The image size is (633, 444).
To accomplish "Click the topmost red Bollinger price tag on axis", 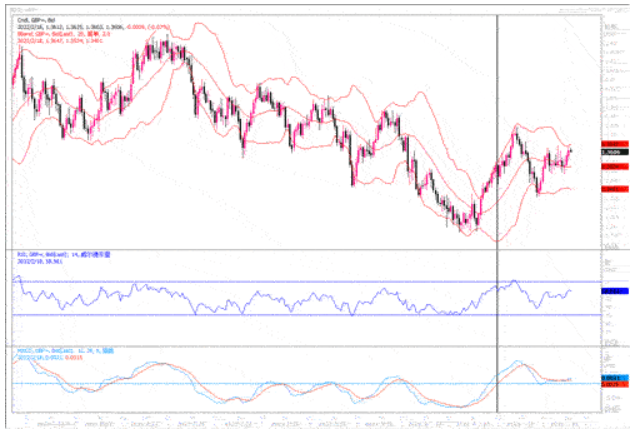I will [x=613, y=144].
